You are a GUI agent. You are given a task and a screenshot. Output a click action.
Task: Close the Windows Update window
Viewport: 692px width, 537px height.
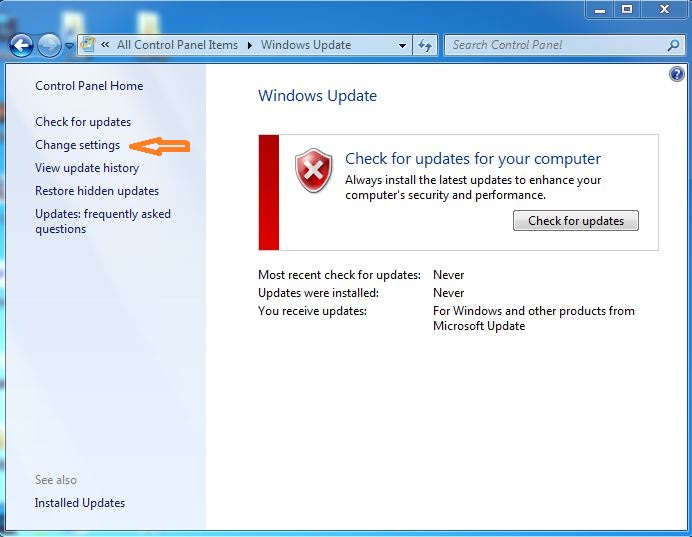point(664,9)
